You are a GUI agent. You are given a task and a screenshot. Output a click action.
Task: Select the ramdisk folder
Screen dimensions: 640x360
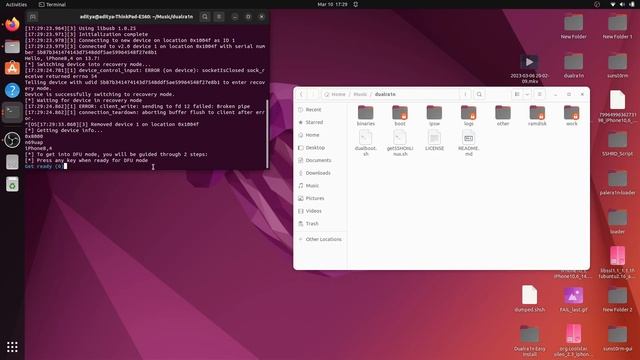coord(537,116)
